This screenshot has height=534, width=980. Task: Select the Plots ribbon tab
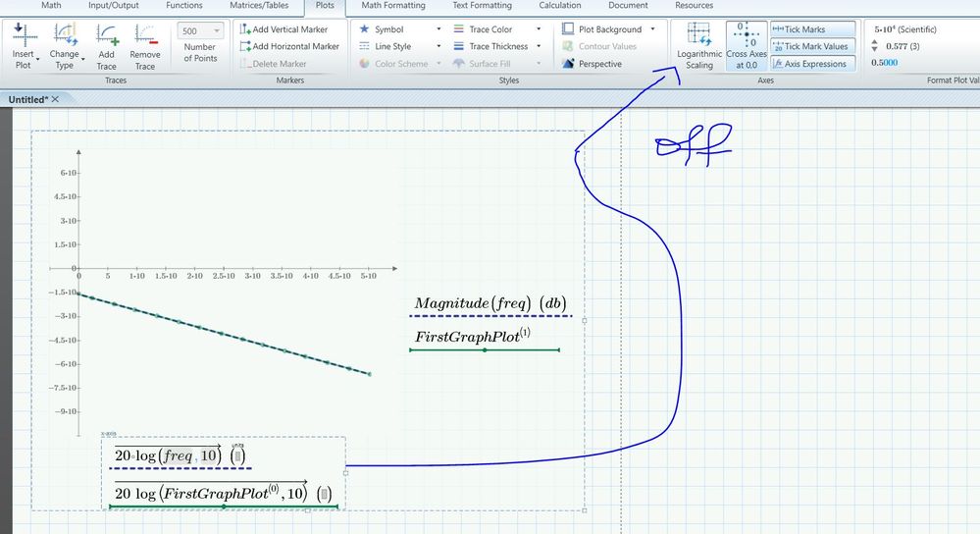tap(325, 6)
